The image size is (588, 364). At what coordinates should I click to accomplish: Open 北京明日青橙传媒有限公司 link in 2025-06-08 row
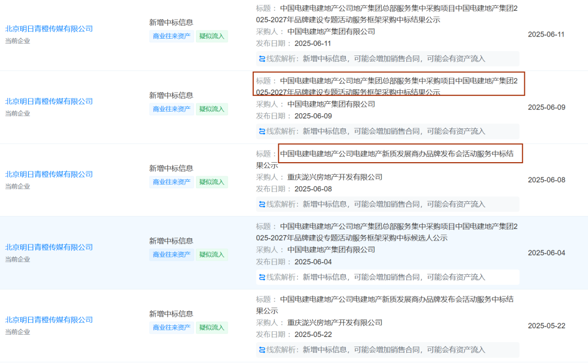click(x=49, y=174)
